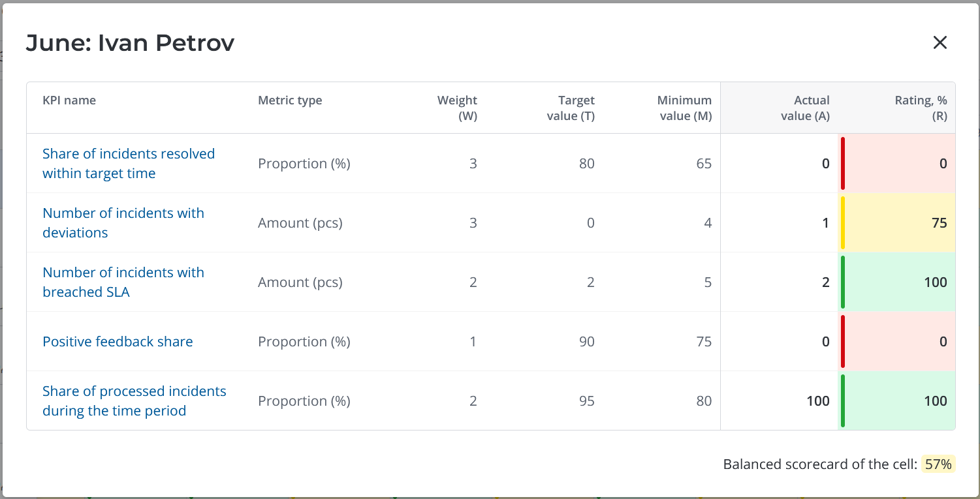Click the green rating cell for breached SLA

[898, 282]
